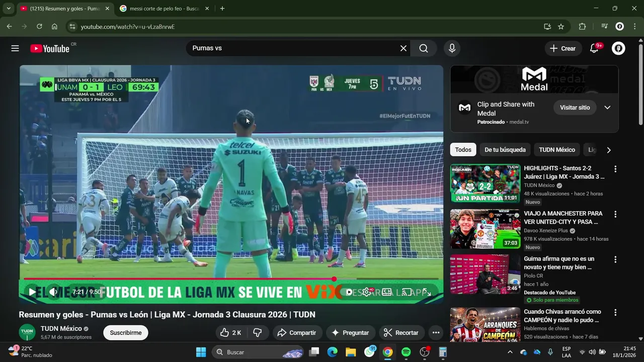This screenshot has width=644, height=362.
Task: Switch to theater mode
Action: [x=386, y=292]
